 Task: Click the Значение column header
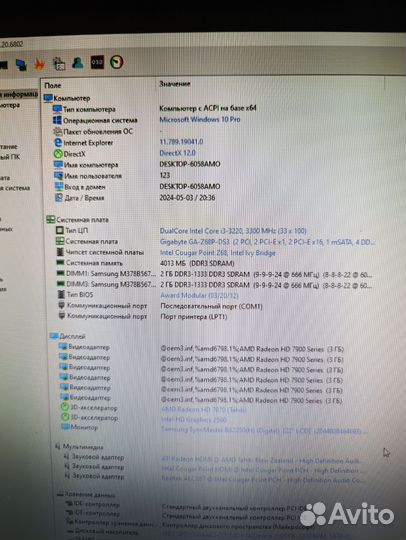point(175,84)
